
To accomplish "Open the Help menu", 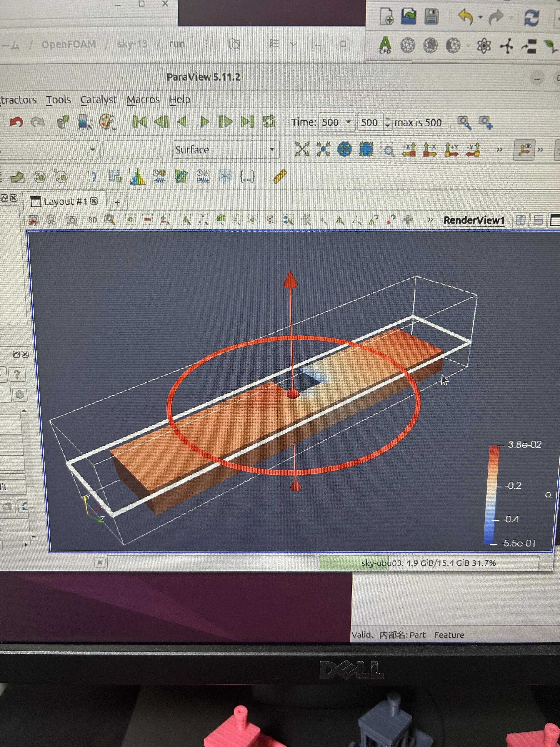I will coord(180,100).
